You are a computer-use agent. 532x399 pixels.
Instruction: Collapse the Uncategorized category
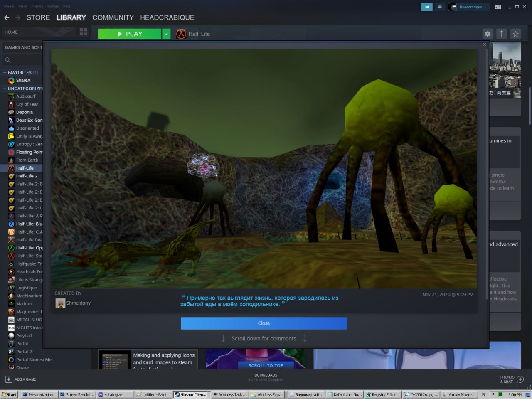tap(5, 89)
